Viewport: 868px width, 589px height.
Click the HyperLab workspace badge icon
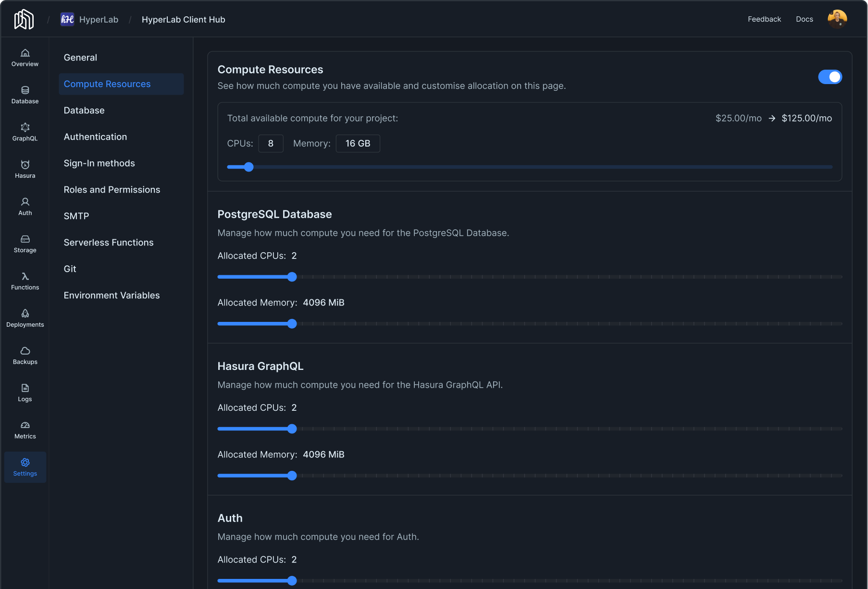coord(67,19)
